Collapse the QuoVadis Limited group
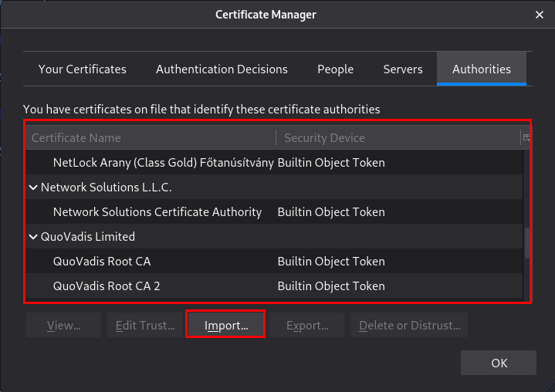Screen dimensions: 555x392 [x=33, y=237]
